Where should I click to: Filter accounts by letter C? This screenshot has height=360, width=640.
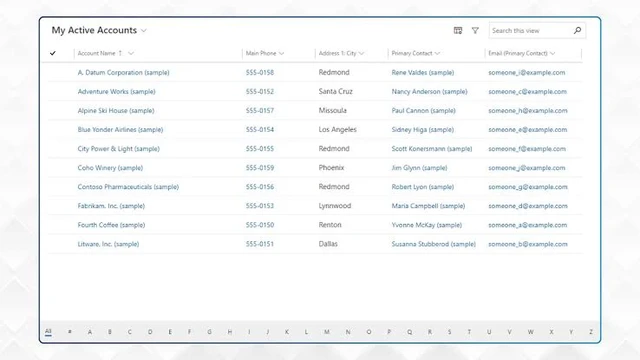click(130, 332)
